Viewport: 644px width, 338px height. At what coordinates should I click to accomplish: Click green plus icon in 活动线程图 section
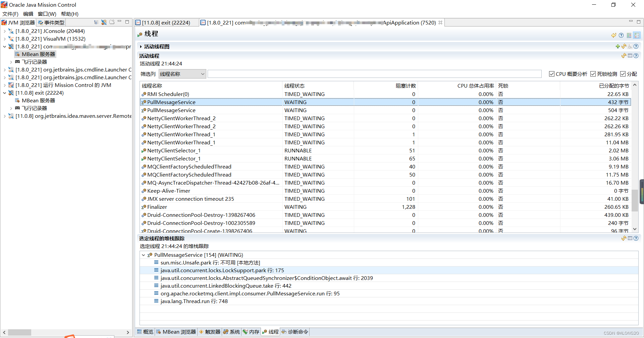618,46
